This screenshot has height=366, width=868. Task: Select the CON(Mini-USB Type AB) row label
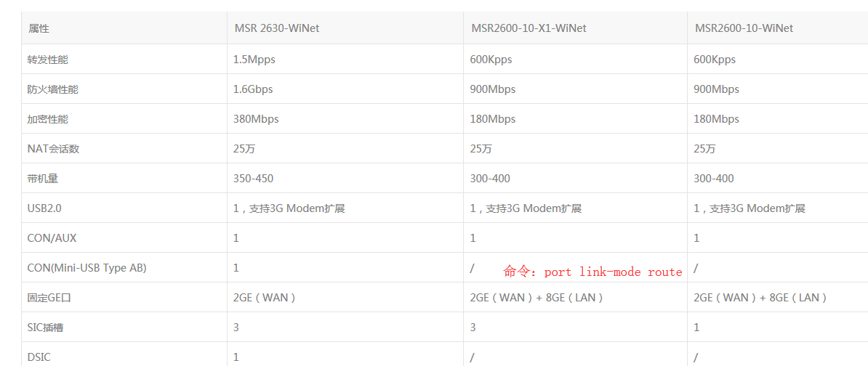pos(87,268)
